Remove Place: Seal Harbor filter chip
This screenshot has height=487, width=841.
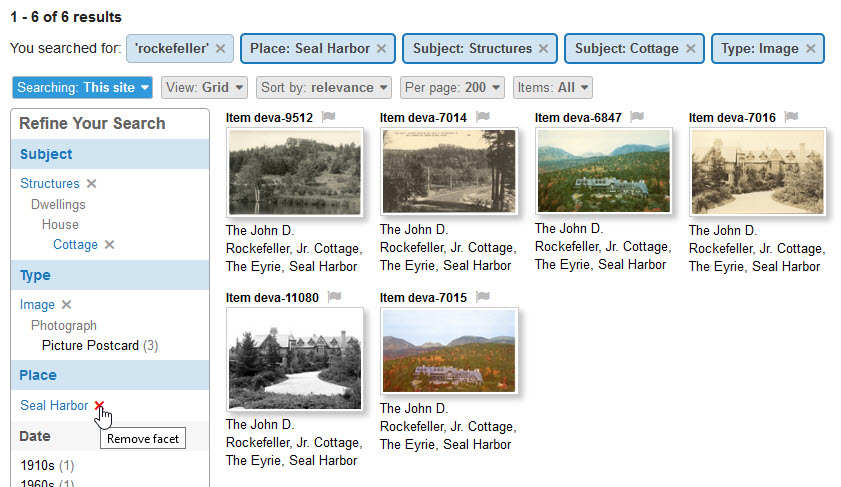(x=381, y=48)
